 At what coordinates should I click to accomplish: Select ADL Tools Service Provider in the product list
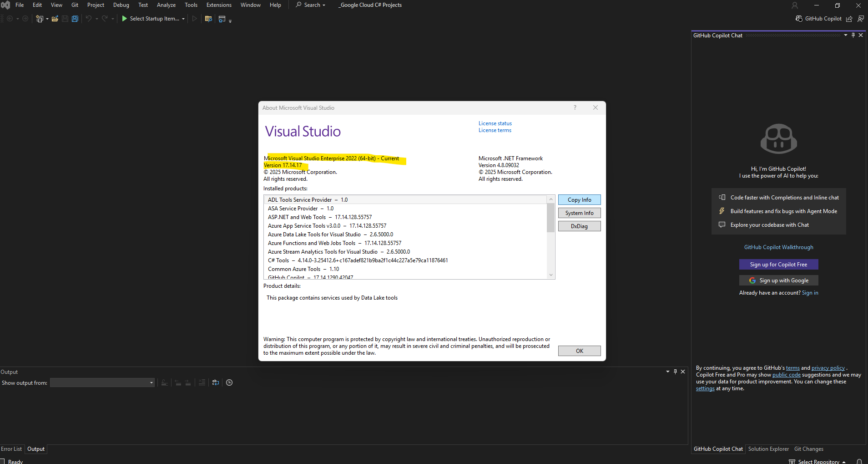click(x=405, y=200)
